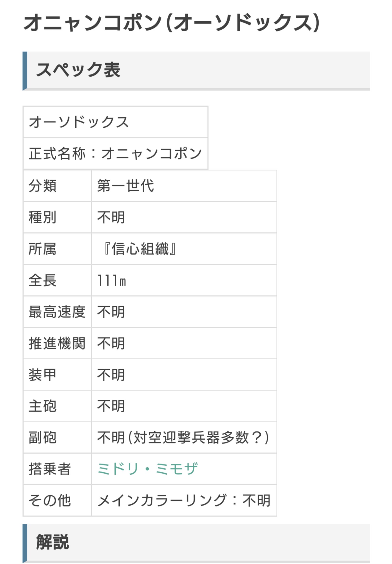Image resolution: width=392 pixels, height=564 pixels.
Task: Click the スペック表 section heading
Action: pyautogui.click(x=78, y=70)
